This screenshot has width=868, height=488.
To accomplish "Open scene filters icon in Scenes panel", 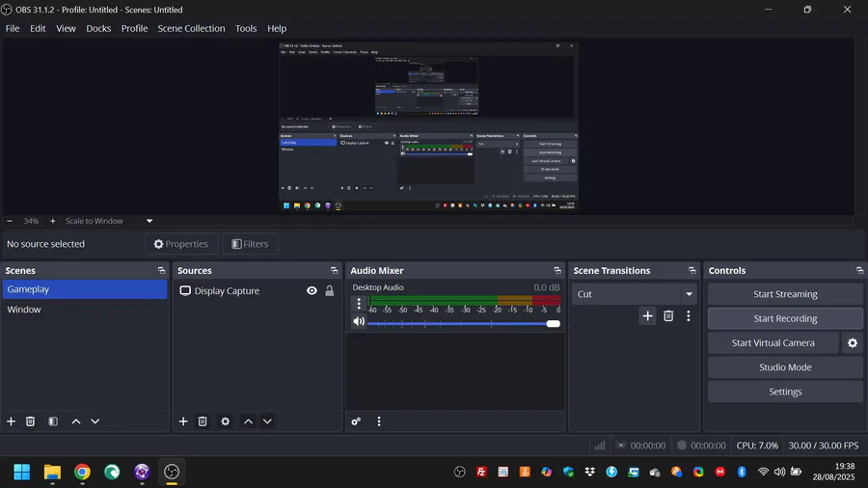I will 53,421.
